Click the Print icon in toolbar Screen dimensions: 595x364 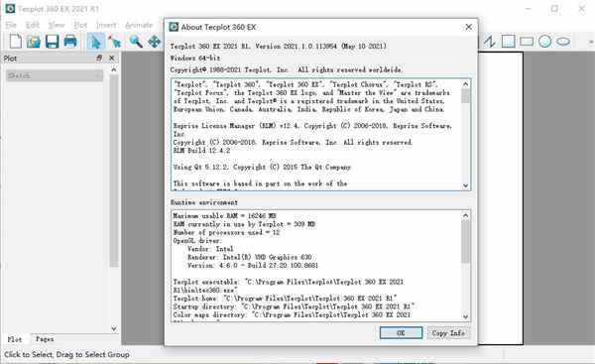click(70, 41)
